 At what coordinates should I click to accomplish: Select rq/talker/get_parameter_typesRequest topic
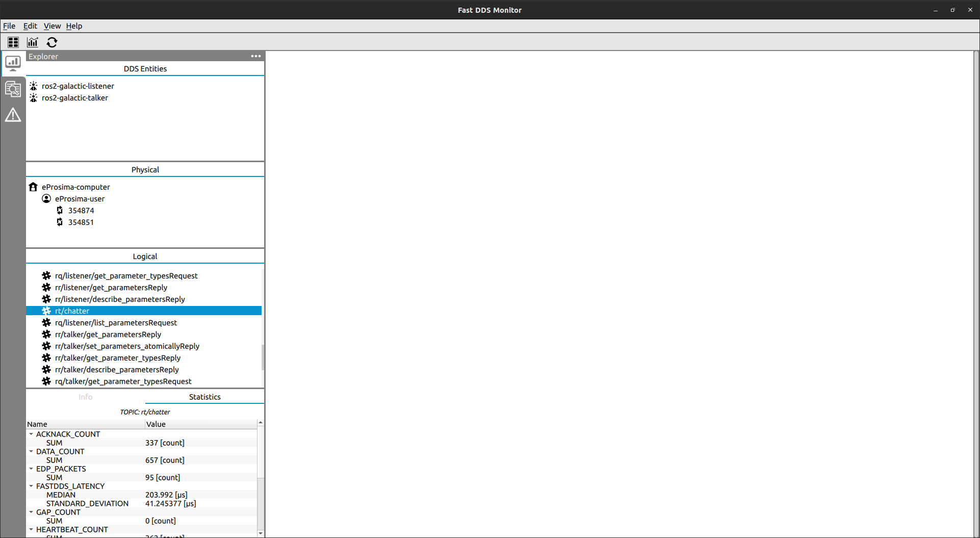pos(123,381)
